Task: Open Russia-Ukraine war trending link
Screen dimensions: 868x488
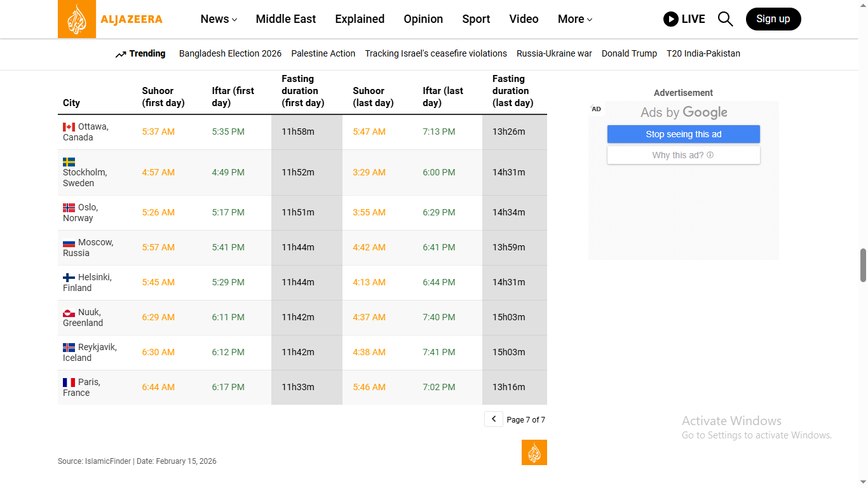Action: (554, 53)
